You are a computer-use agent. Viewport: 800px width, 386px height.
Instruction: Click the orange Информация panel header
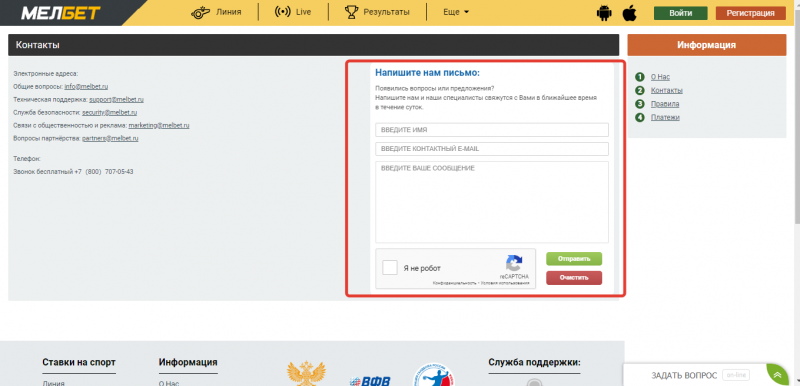click(707, 45)
